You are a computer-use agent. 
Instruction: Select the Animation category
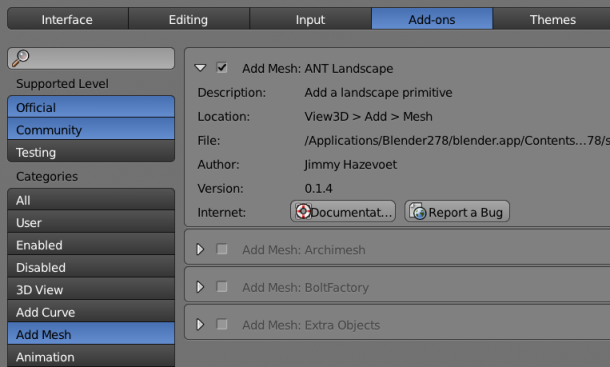pyautogui.click(x=91, y=356)
